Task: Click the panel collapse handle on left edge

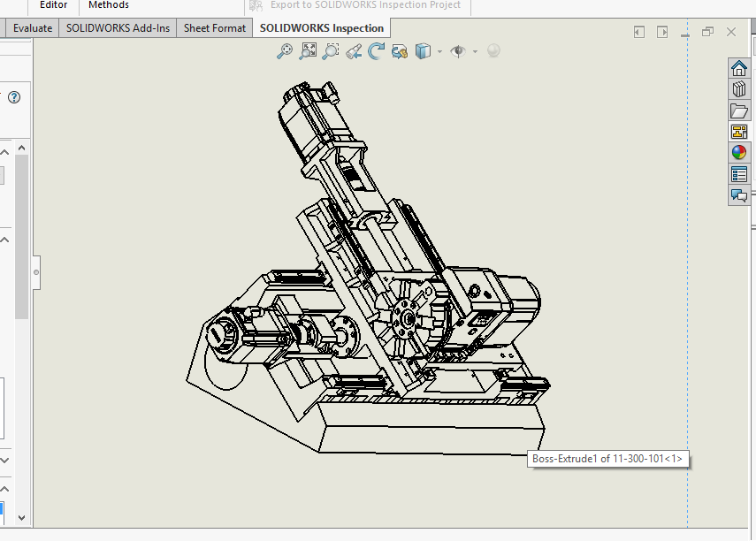Action: (36, 272)
